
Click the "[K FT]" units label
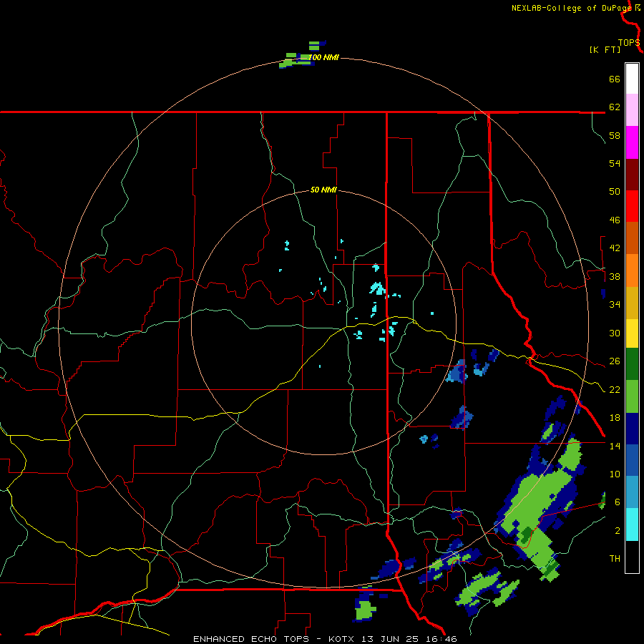pos(605,49)
